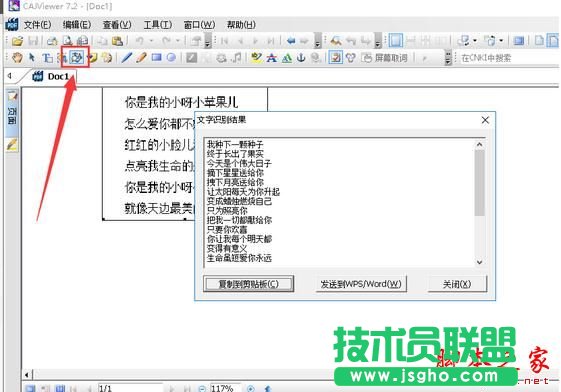Select the arrow pointer tool
Screen dimensions: 561x392
(x=32, y=57)
